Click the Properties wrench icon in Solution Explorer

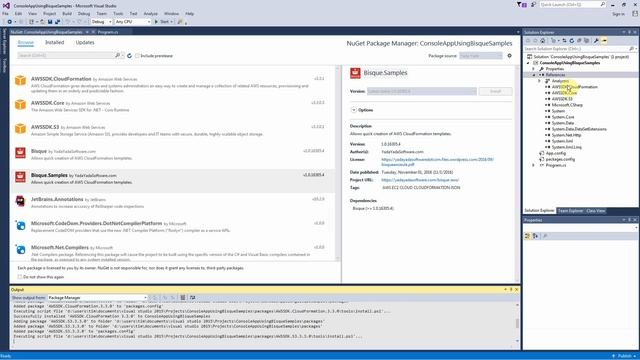pyautogui.click(x=596, y=41)
